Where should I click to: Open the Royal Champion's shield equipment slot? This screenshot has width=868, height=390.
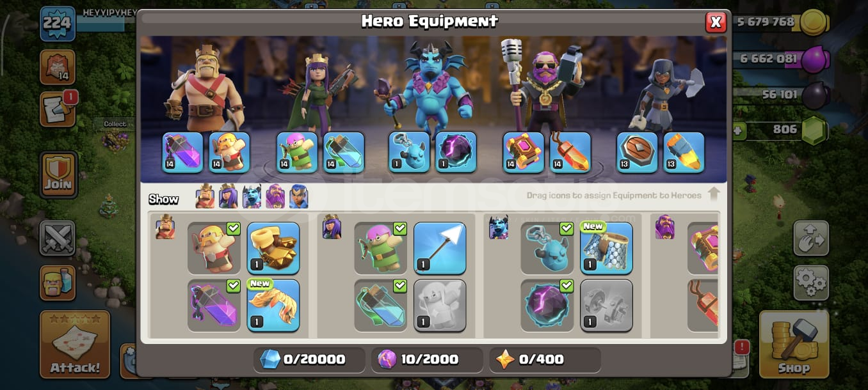(638, 152)
